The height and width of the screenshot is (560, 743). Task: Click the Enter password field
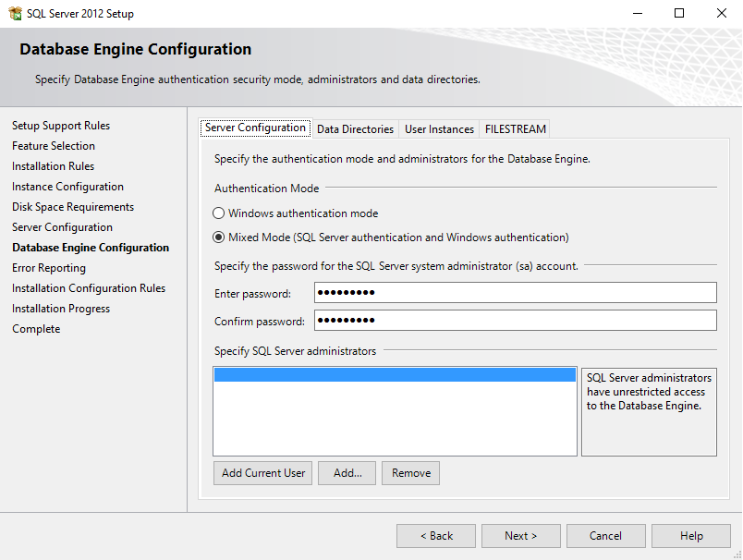click(x=515, y=293)
